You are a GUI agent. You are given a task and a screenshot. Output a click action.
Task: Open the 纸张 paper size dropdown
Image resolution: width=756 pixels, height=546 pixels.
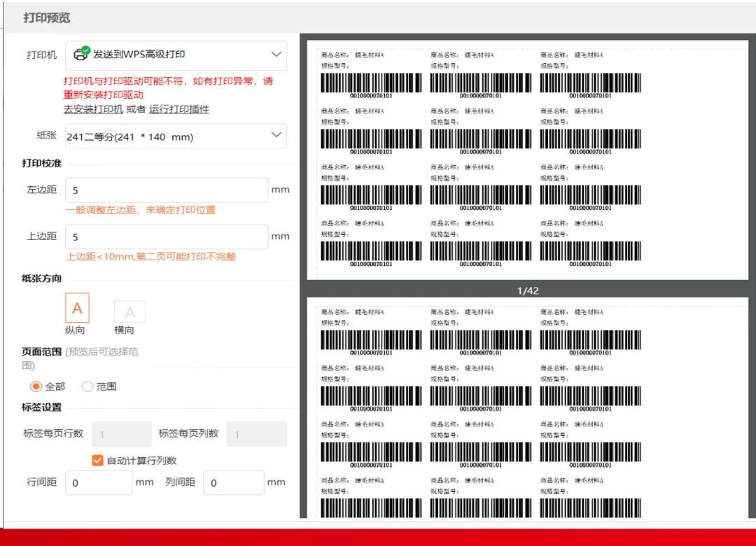[176, 136]
